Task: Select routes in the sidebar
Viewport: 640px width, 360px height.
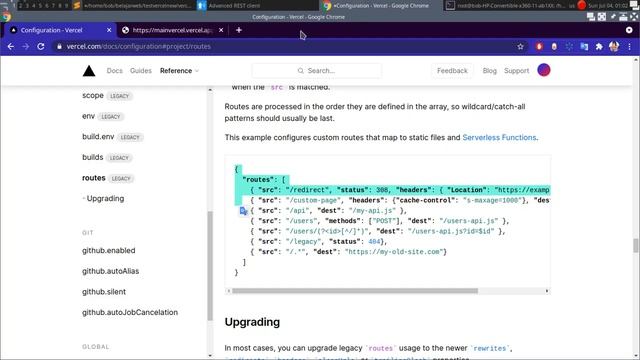Action: tap(93, 178)
